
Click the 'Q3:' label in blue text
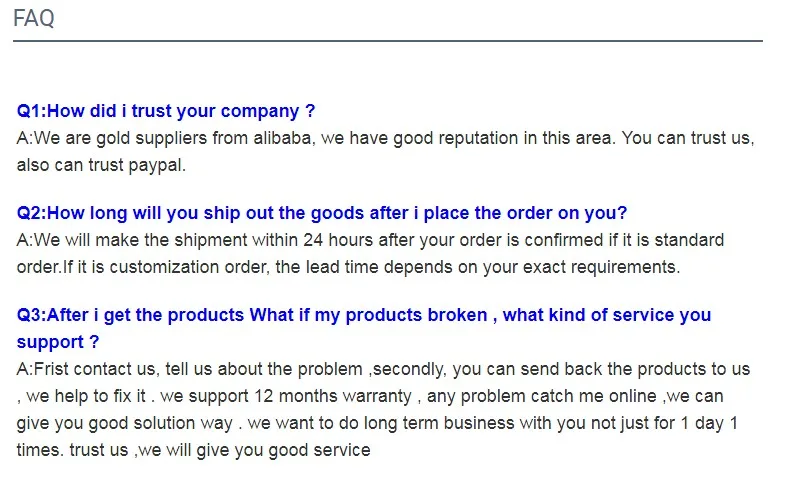tap(31, 315)
